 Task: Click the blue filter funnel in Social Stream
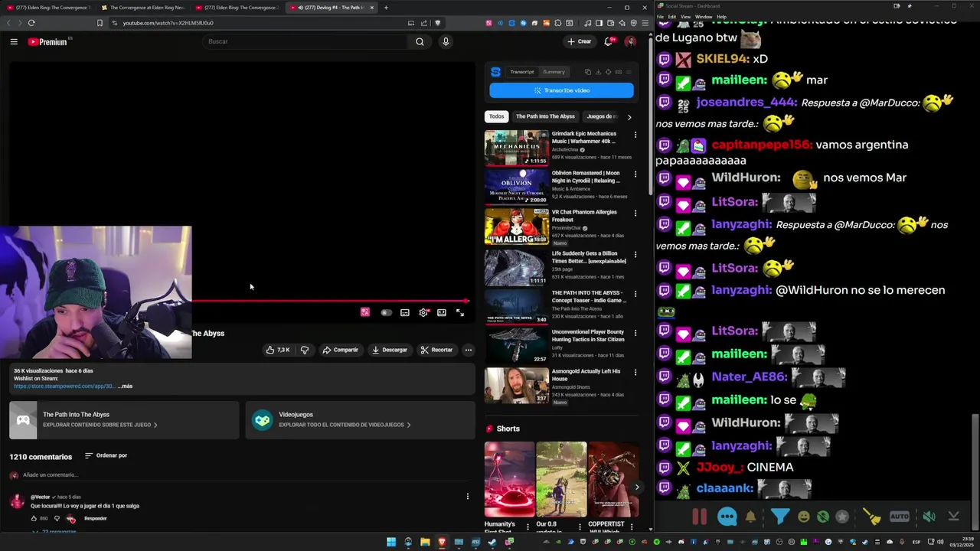coord(779,517)
